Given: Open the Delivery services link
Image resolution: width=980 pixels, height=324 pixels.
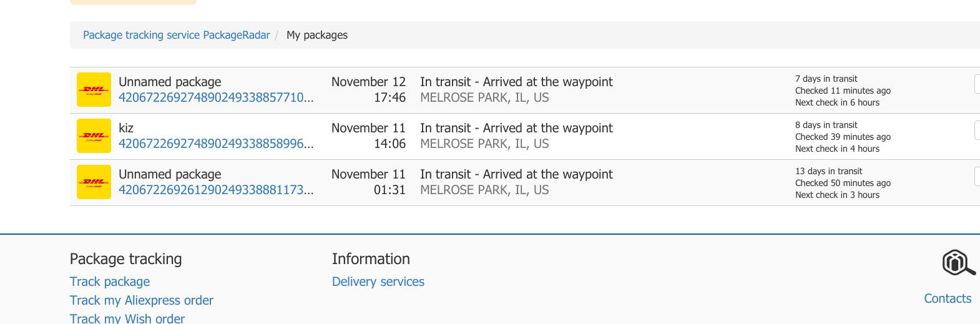Looking at the screenshot, I should 378,282.
